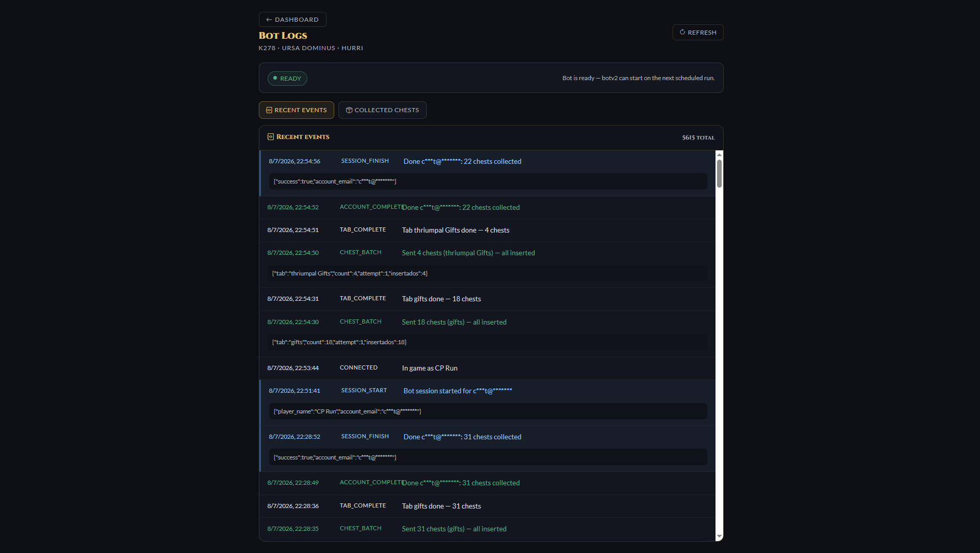Select the 22:28:49 ACCOUNT_COMPLETE event
This screenshot has height=553, width=980.
pyautogui.click(x=488, y=483)
